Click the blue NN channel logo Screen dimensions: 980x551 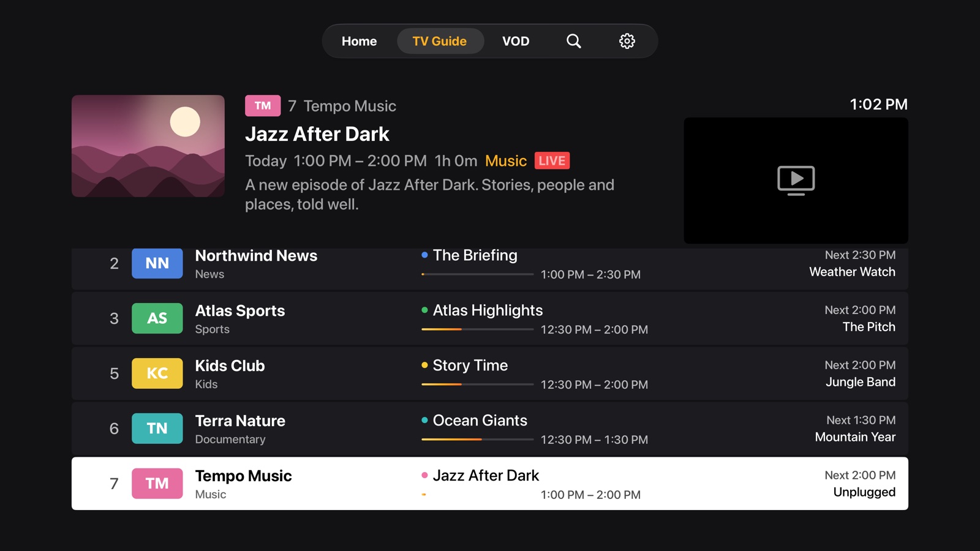pos(157,263)
